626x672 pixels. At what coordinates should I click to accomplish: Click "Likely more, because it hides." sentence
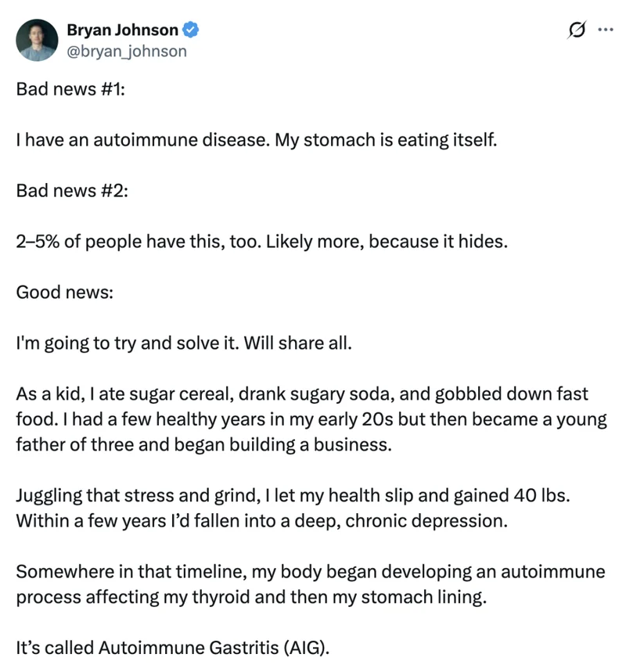tap(387, 242)
